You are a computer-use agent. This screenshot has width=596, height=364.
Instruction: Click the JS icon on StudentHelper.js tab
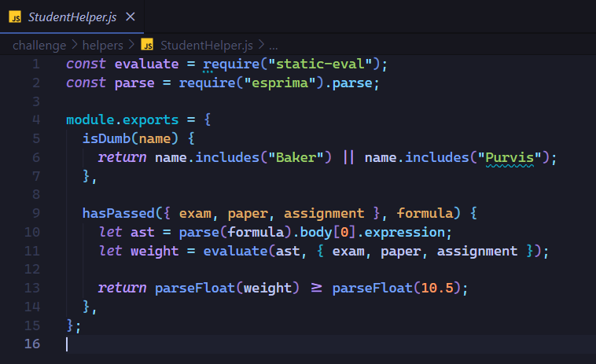coord(15,17)
